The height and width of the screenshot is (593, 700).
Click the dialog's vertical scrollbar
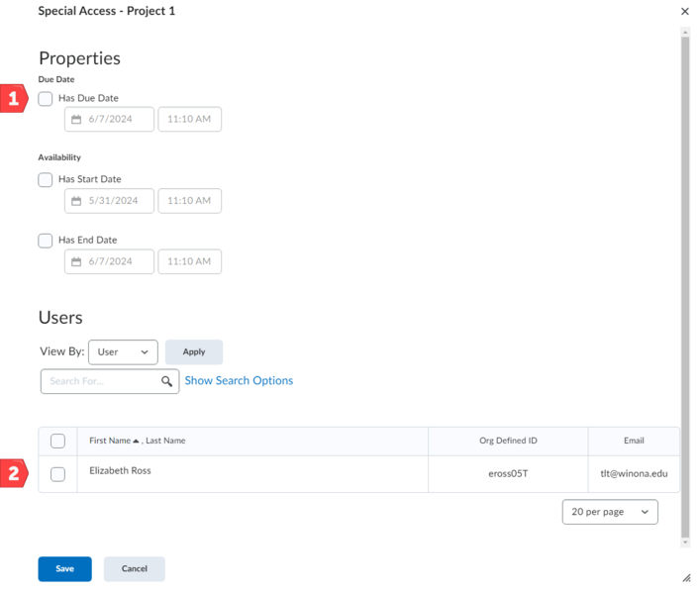click(x=685, y=287)
